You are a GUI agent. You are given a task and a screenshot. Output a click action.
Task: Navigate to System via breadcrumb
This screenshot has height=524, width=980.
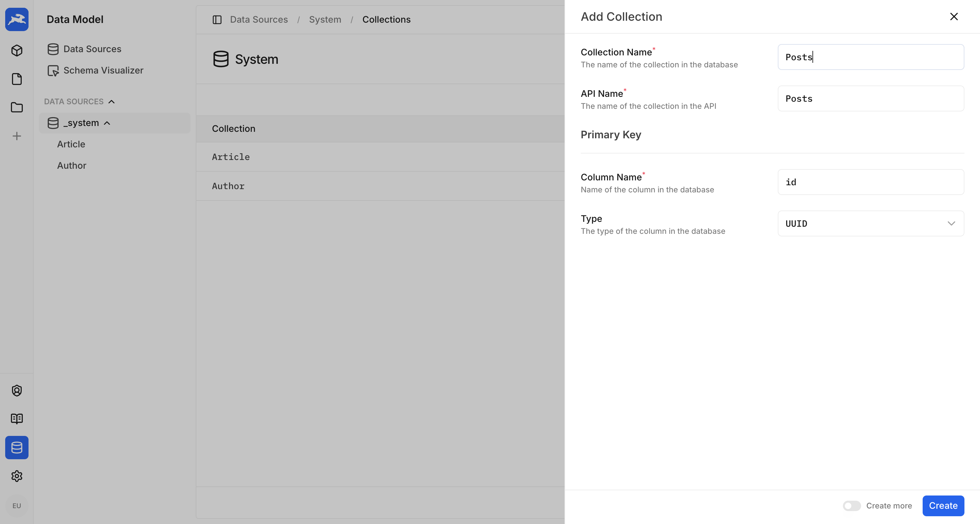[325, 19]
